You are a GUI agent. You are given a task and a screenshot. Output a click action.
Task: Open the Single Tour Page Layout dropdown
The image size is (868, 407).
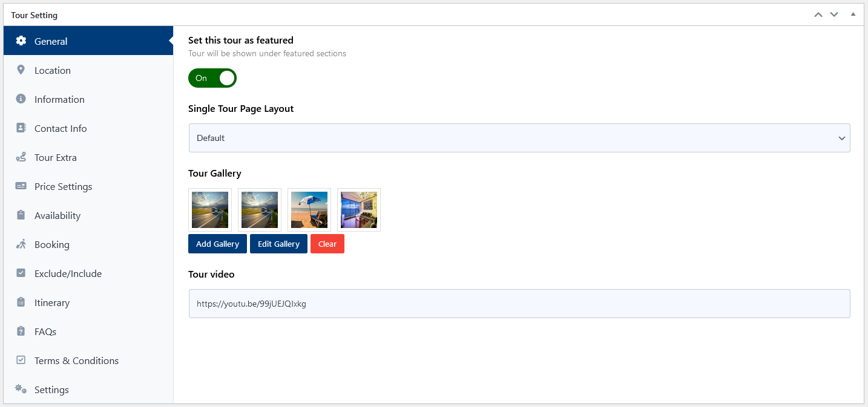tap(519, 138)
